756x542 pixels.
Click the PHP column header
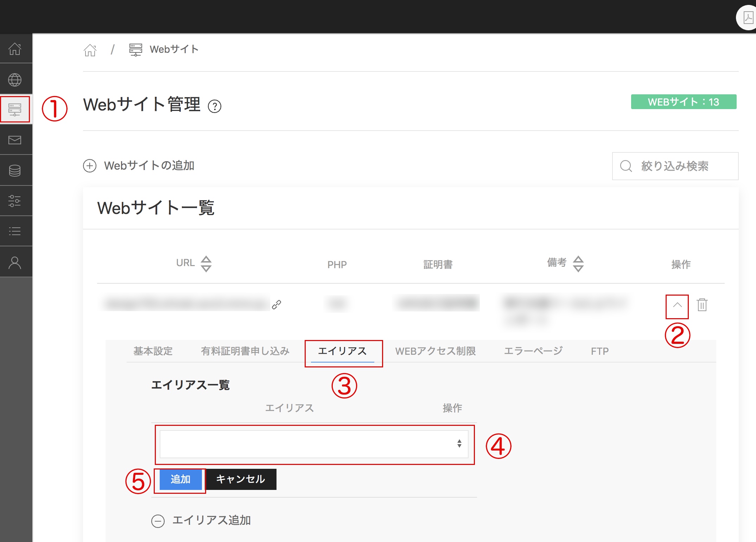coord(337,265)
